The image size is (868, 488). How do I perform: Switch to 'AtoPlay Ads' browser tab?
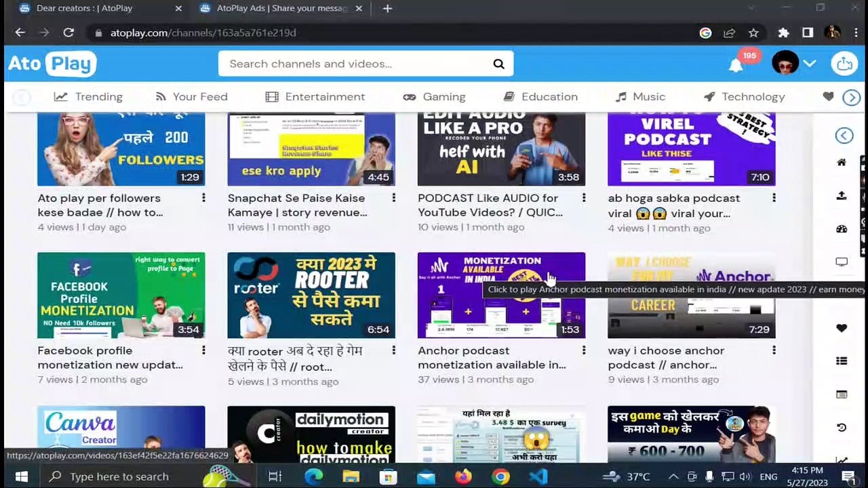coord(281,9)
